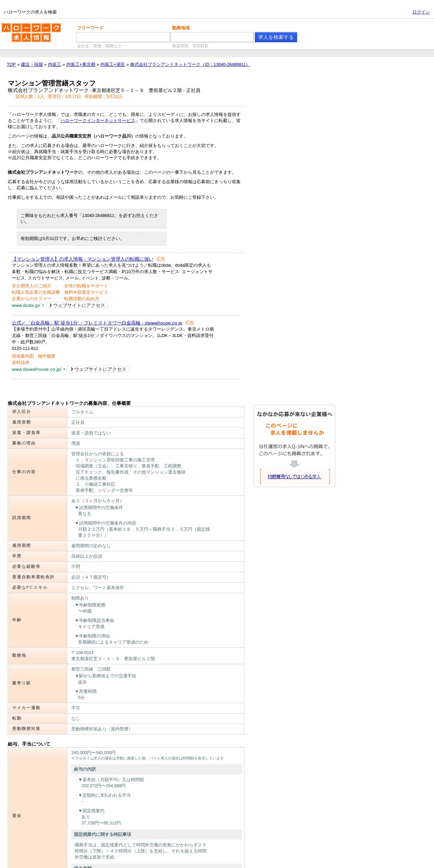Click 現地案内図 ad sitelink
434x868 pixels.
[23, 356]
